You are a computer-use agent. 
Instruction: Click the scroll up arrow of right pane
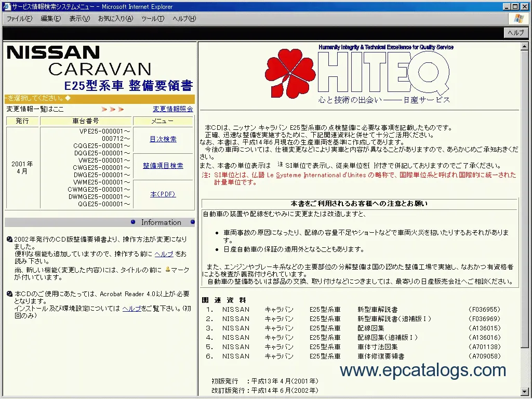click(x=525, y=46)
